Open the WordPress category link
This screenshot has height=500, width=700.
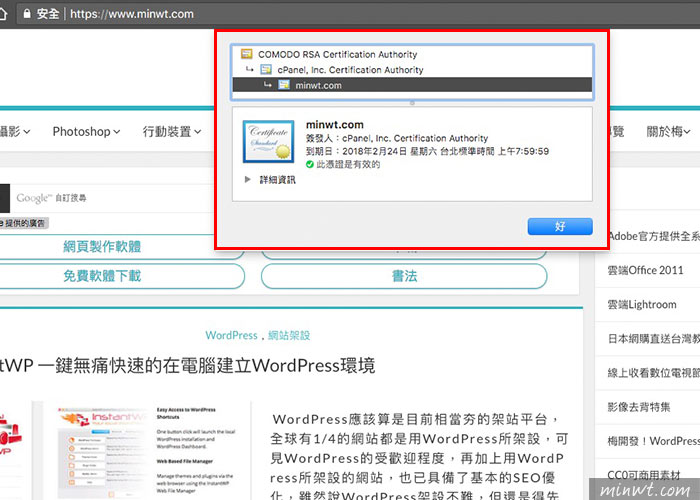click(x=231, y=335)
